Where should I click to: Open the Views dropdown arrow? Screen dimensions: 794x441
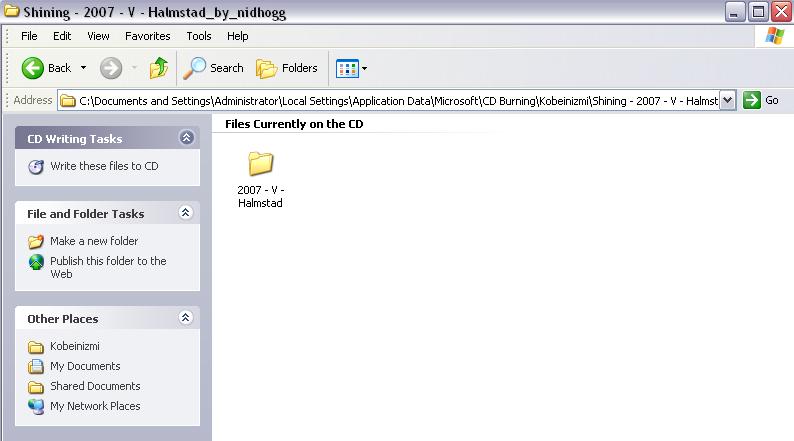pos(364,68)
